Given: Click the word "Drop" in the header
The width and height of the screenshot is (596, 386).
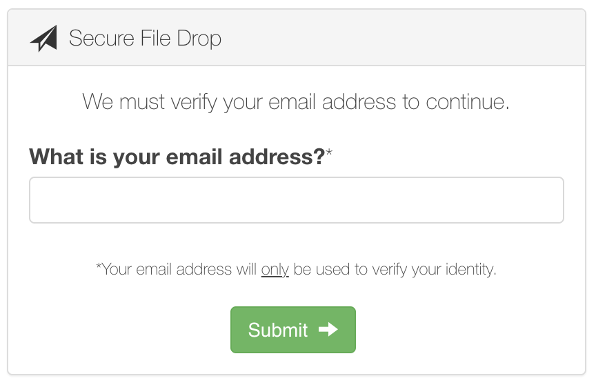Looking at the screenshot, I should [199, 39].
